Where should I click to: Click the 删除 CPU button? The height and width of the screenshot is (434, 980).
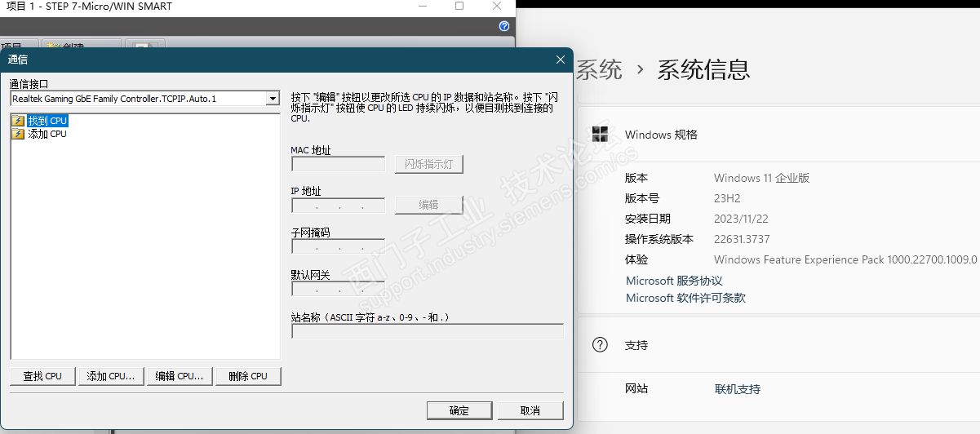248,376
